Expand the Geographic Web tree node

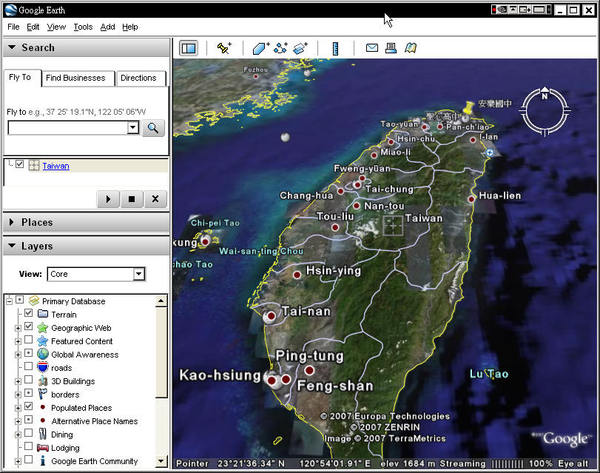18,328
